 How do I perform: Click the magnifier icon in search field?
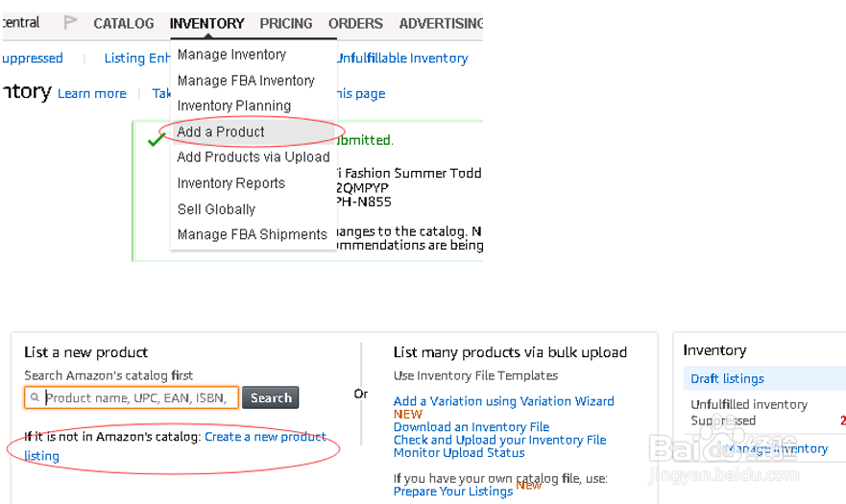[35, 397]
